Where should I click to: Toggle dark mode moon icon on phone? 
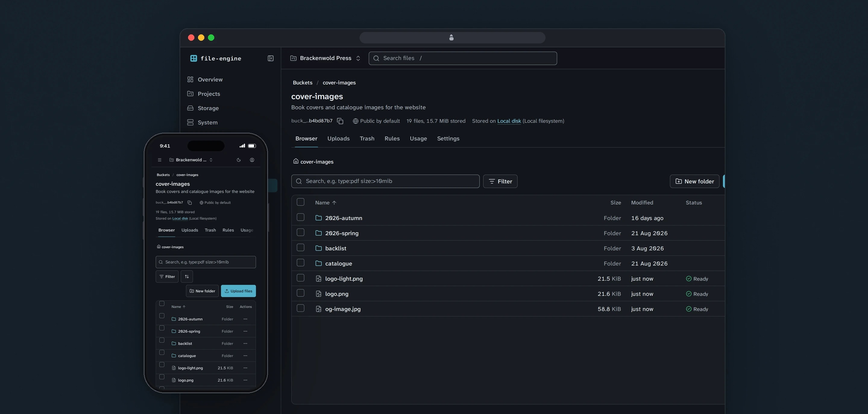point(239,160)
